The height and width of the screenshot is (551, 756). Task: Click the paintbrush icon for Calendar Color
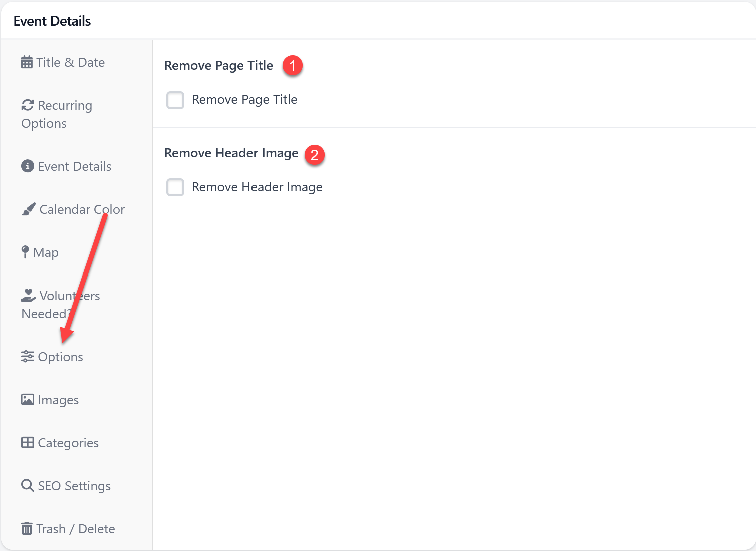29,209
